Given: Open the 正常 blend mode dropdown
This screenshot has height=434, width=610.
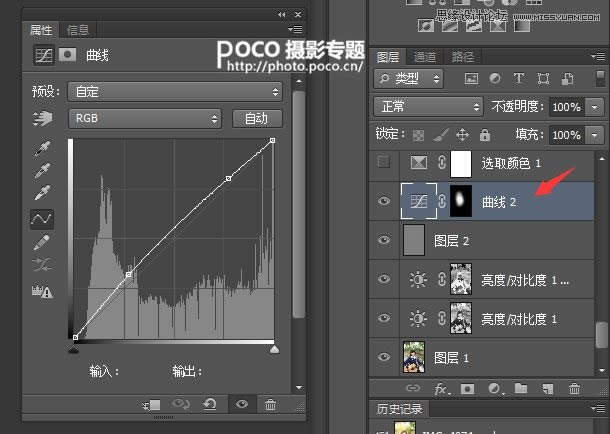Looking at the screenshot, I should (x=428, y=107).
